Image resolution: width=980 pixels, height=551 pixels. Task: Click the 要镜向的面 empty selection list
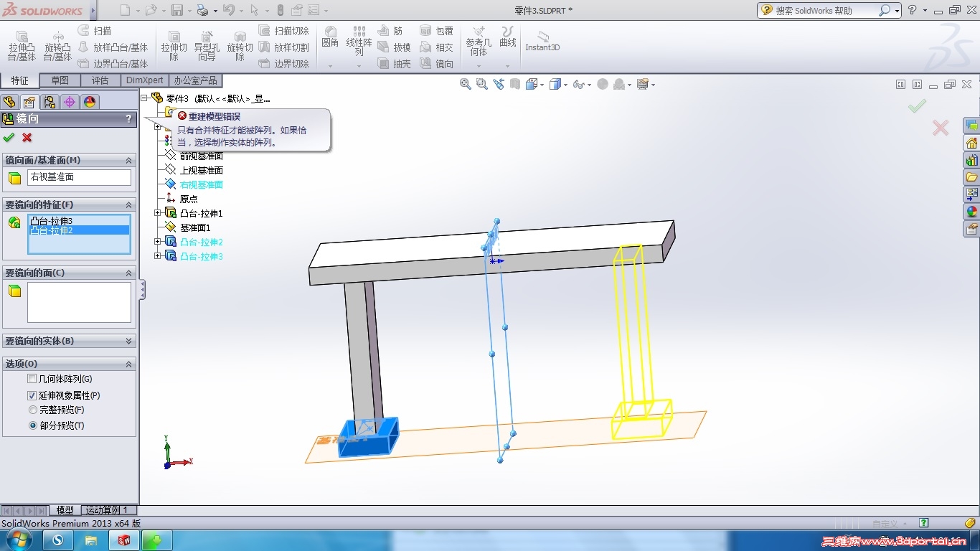click(80, 302)
